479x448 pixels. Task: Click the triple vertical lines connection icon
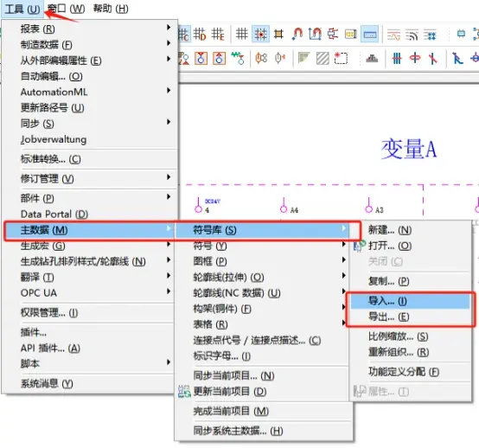coord(397,58)
